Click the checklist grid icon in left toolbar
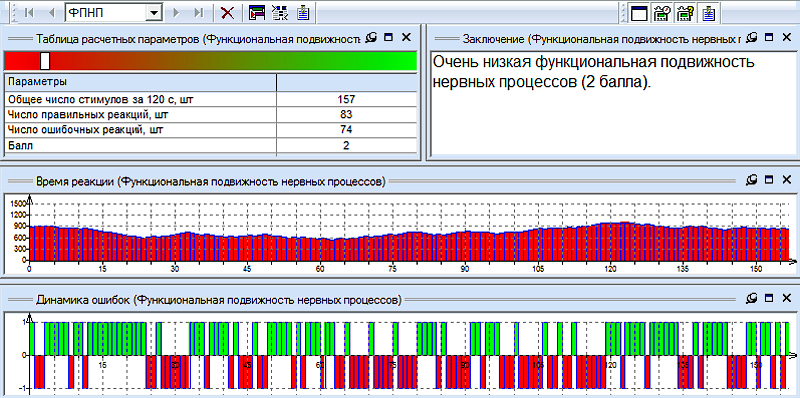The height and width of the screenshot is (398, 800). pyautogui.click(x=280, y=13)
